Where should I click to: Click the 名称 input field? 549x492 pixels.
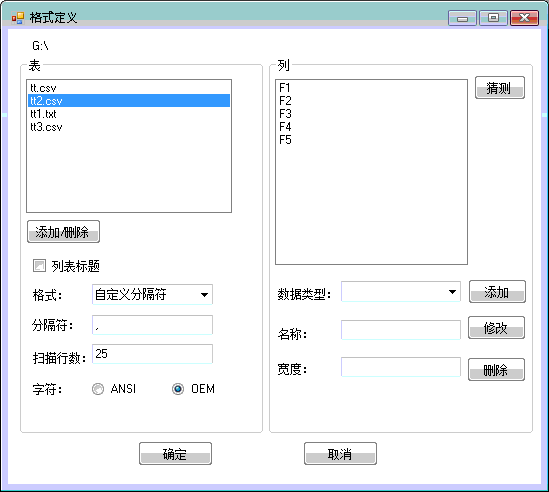point(401,330)
